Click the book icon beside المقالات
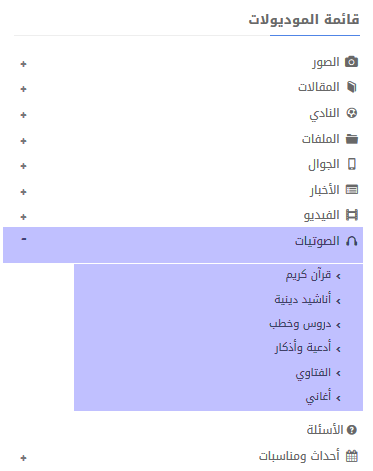The image size is (373, 471). pos(351,87)
